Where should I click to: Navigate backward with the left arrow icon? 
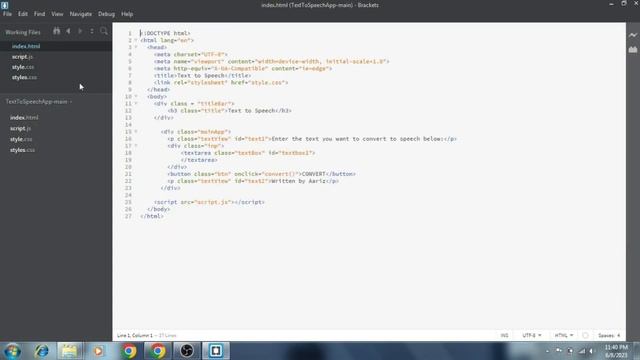[68, 31]
